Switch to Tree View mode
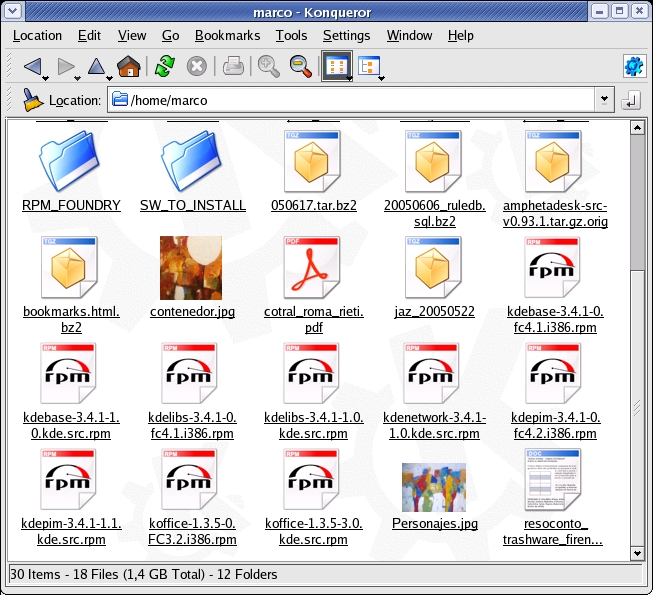Viewport: 653px width, 595px height. (x=370, y=67)
